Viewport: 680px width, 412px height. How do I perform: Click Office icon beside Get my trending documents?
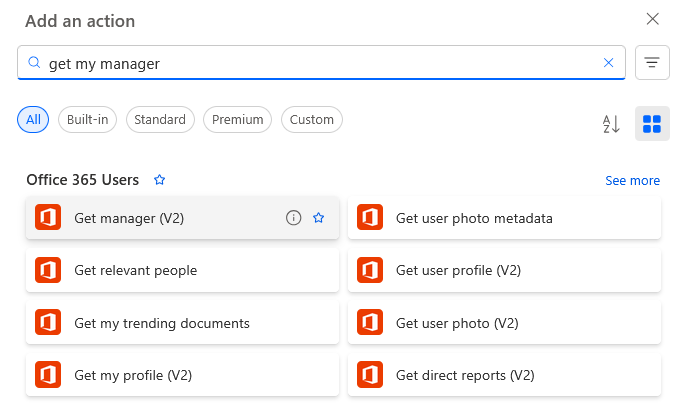(48, 322)
